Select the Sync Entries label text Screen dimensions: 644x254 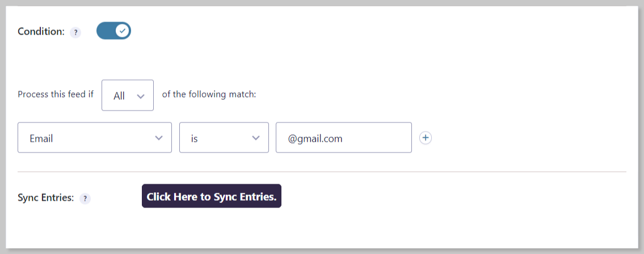45,198
